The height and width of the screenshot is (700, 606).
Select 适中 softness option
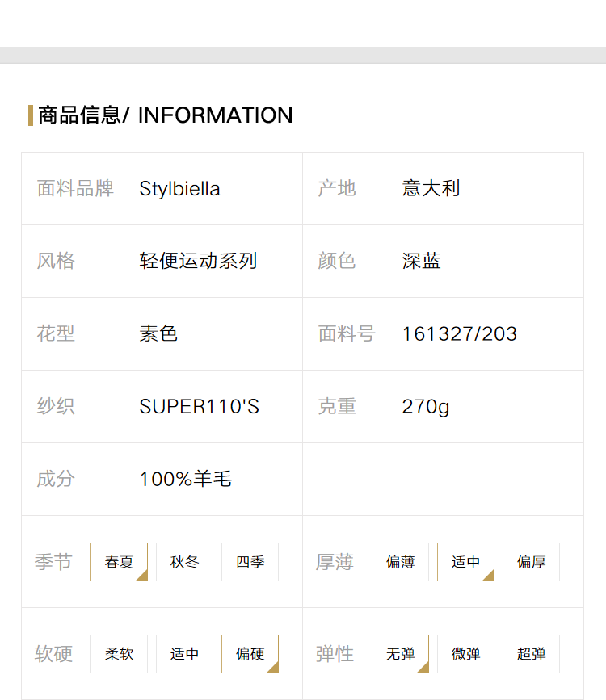(184, 653)
